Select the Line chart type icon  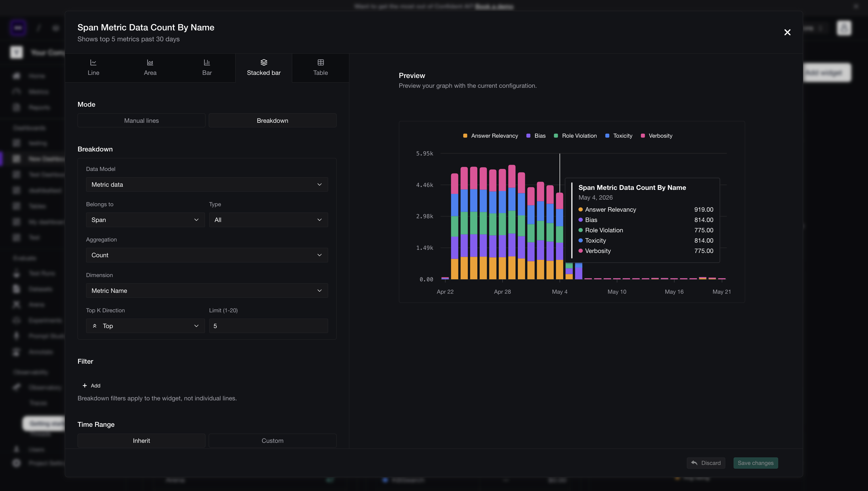[93, 63]
